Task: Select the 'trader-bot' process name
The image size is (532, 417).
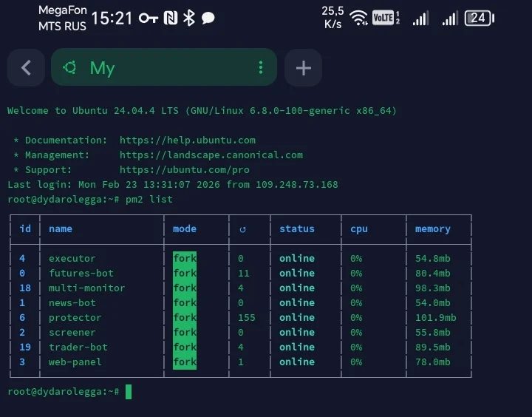Action: point(78,347)
